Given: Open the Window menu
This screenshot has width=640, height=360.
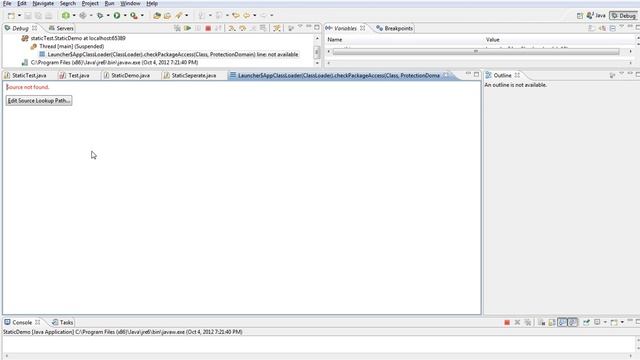Looking at the screenshot, I should click(130, 3).
